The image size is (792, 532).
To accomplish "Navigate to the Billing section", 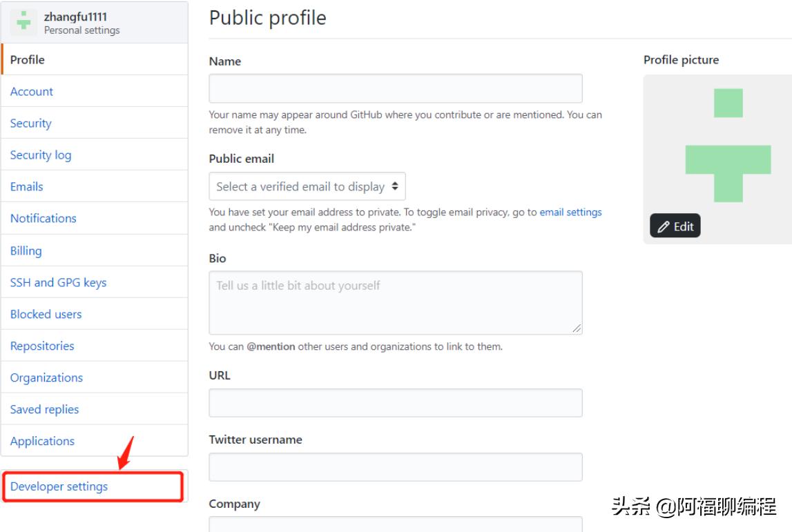I will pos(26,251).
